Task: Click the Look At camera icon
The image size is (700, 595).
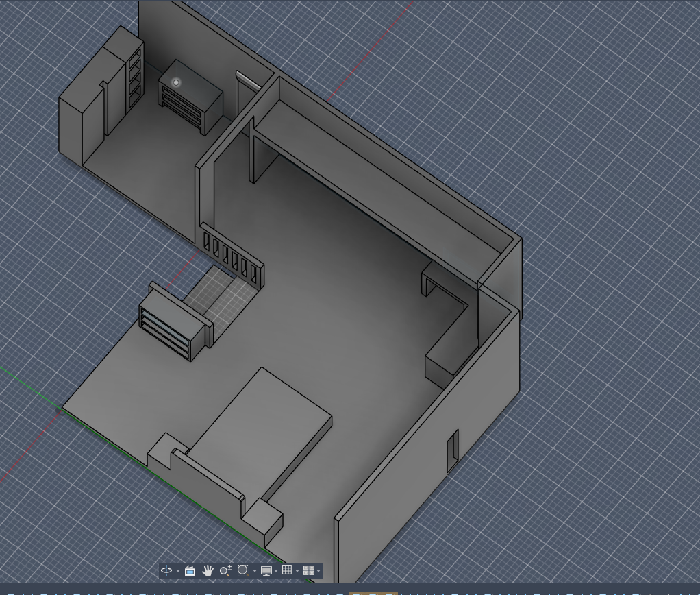Action: click(x=190, y=570)
